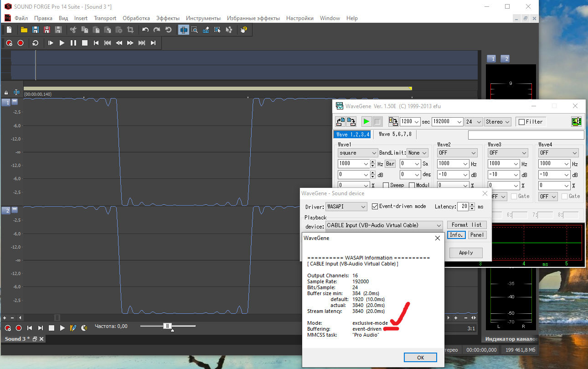Undo the last action in Sound Forge
Viewport: 588px width, 369px height.
pyautogui.click(x=145, y=30)
